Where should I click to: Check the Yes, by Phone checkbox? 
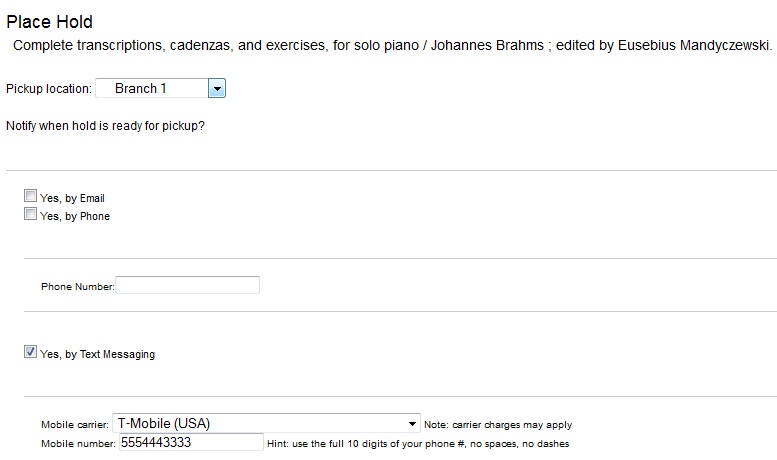(31, 215)
